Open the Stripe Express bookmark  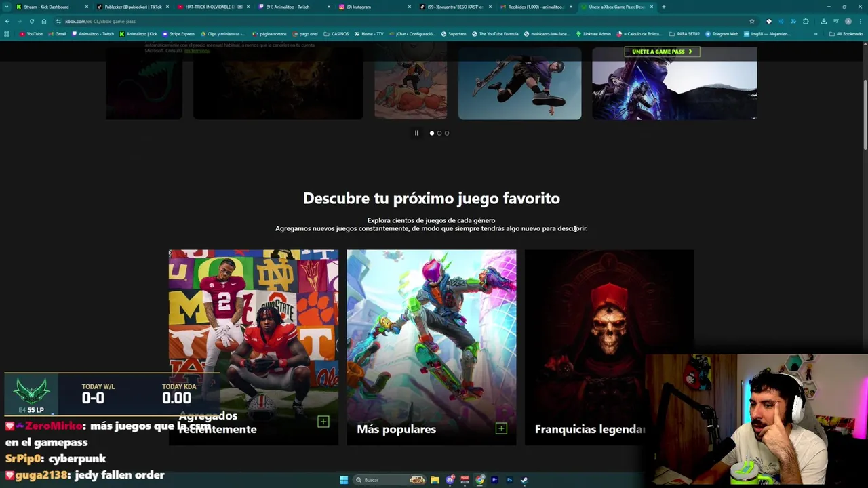[x=179, y=34]
